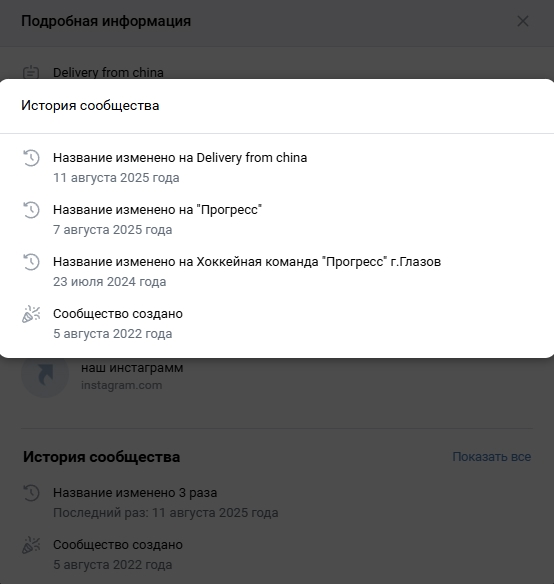The image size is (554, 584).
Task: Click 'Название изменено 3 раза' in the background
Action: pos(135,493)
